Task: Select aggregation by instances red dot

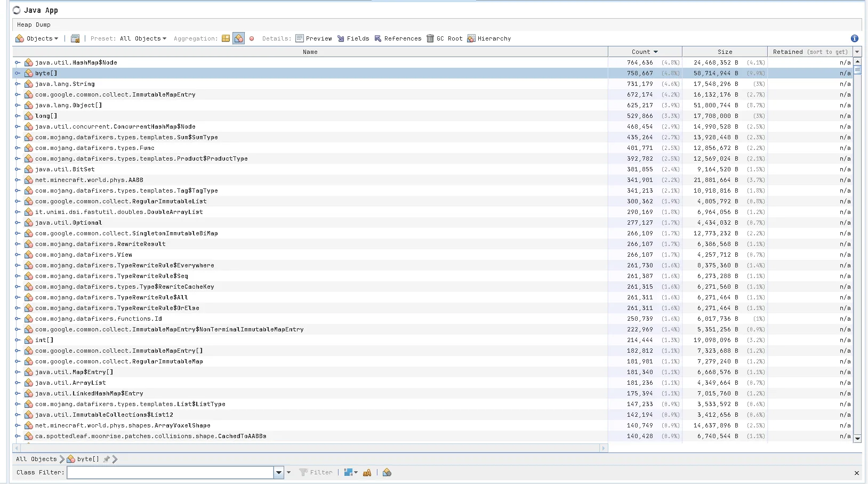Action: (x=252, y=38)
